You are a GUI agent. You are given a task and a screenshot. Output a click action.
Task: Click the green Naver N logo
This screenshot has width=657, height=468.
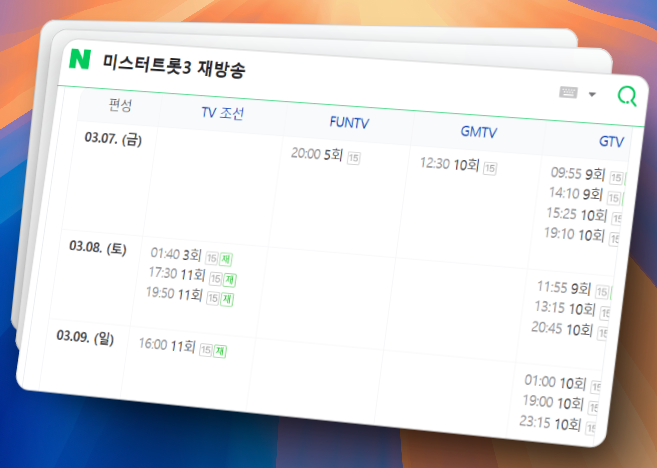80,59
